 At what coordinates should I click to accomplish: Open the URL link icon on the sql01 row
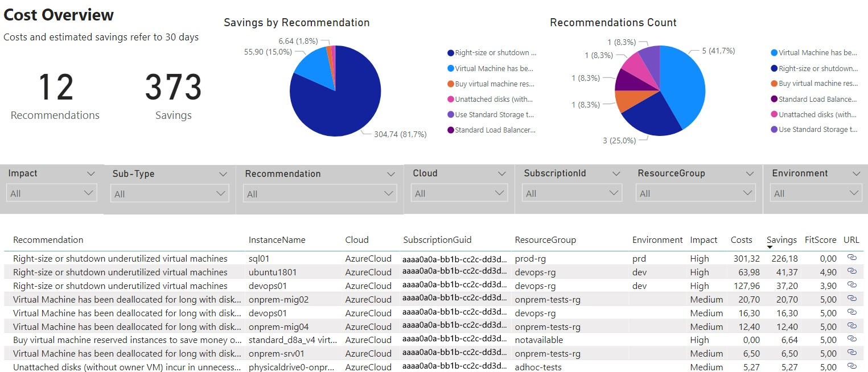[x=851, y=258]
